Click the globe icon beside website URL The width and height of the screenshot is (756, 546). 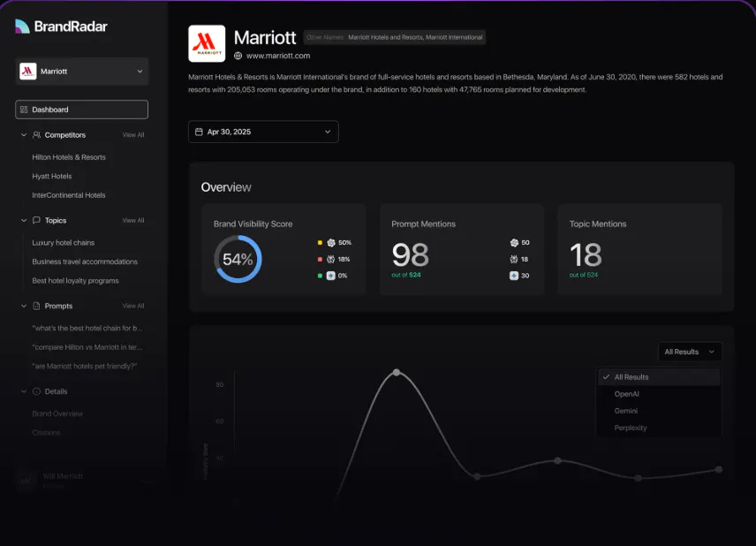238,56
